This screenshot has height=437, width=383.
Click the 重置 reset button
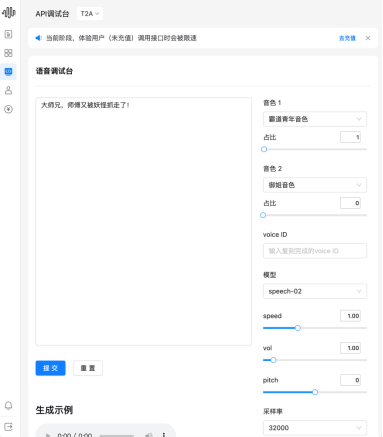(88, 368)
